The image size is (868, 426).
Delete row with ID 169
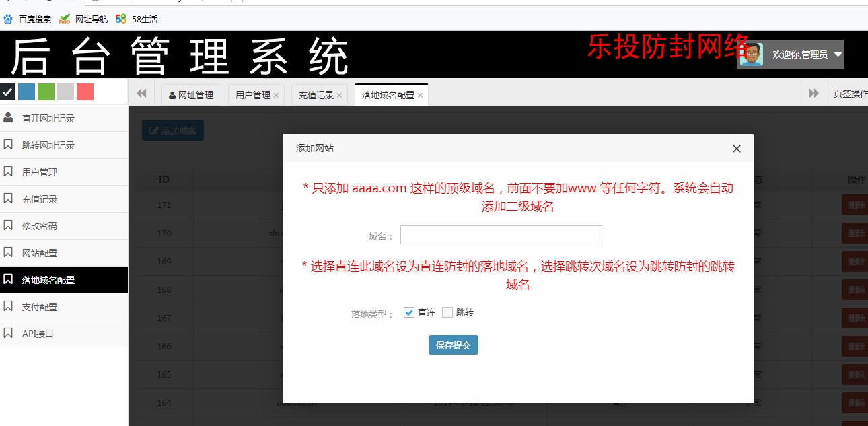point(855,262)
